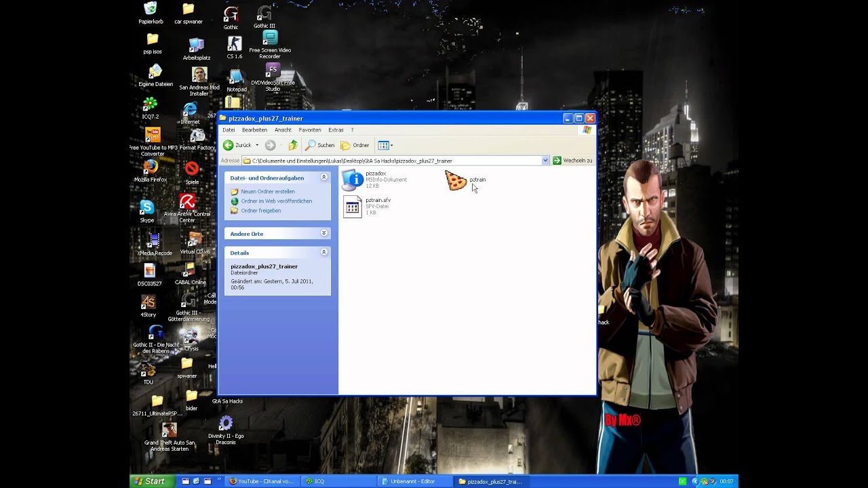Screen dimensions: 868x488
Task: Click the Wechseln zu go button
Action: pos(573,161)
